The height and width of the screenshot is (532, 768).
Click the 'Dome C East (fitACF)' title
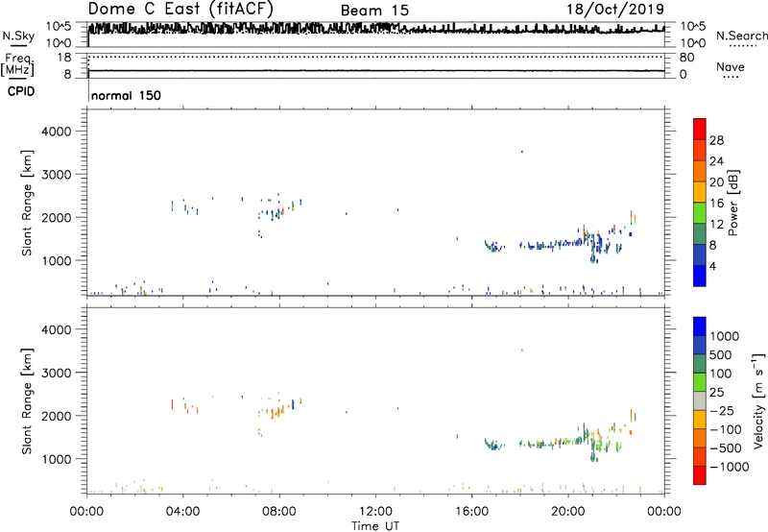[x=180, y=9]
